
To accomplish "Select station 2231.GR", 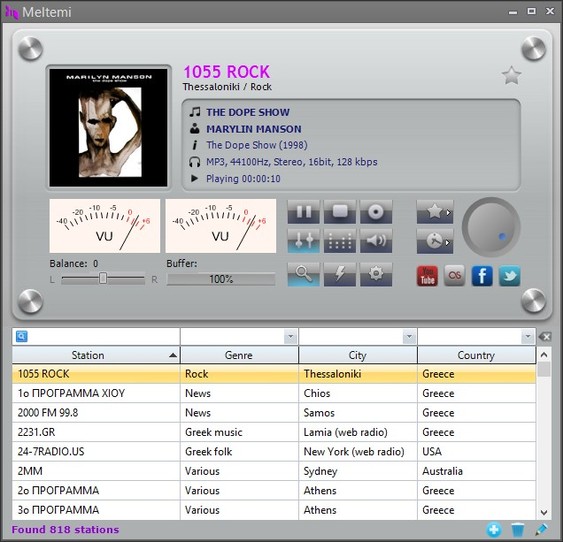I will [x=274, y=432].
